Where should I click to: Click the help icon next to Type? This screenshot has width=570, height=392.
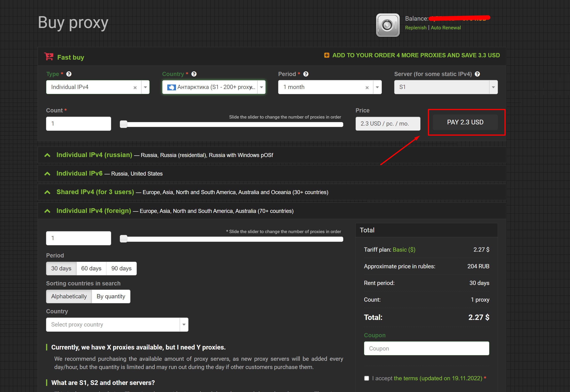coord(69,74)
